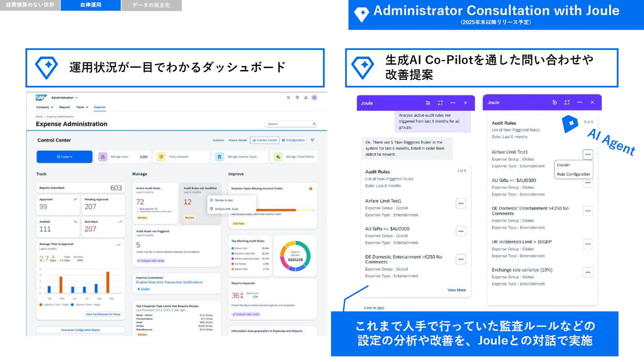Image resolution: width=644 pixels, height=362 pixels.
Task: Open ellipsis for UK Incidentals Limit rule
Action: click(588, 244)
